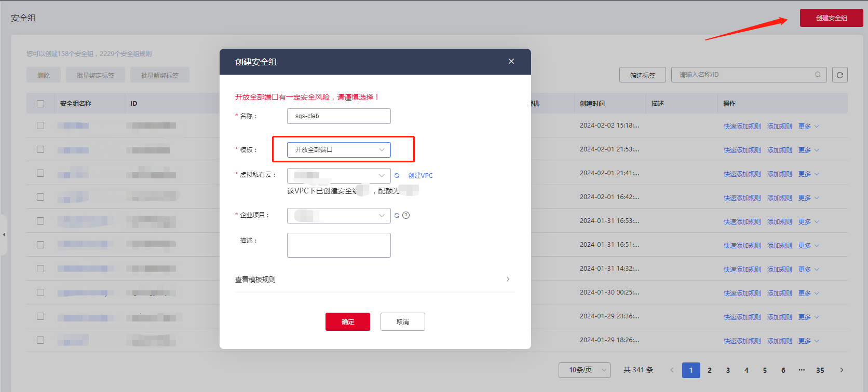The height and width of the screenshot is (392, 868).
Task: Check the last security group row checkbox
Action: pyautogui.click(x=40, y=340)
